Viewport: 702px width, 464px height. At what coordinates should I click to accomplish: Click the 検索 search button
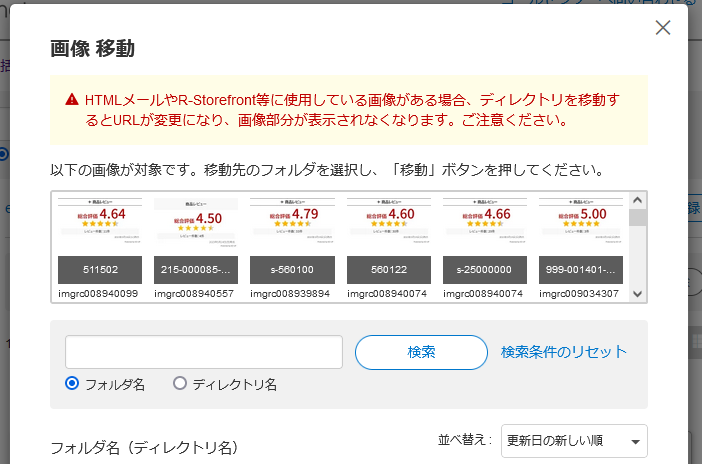pos(421,352)
